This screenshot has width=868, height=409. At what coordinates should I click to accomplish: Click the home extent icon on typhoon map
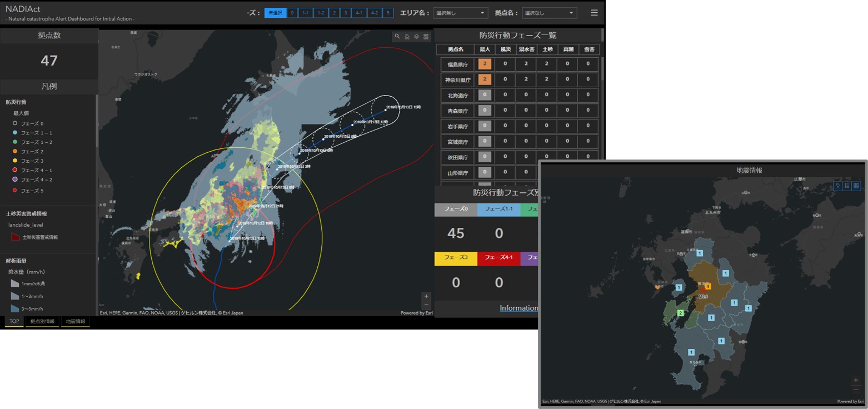(x=407, y=37)
